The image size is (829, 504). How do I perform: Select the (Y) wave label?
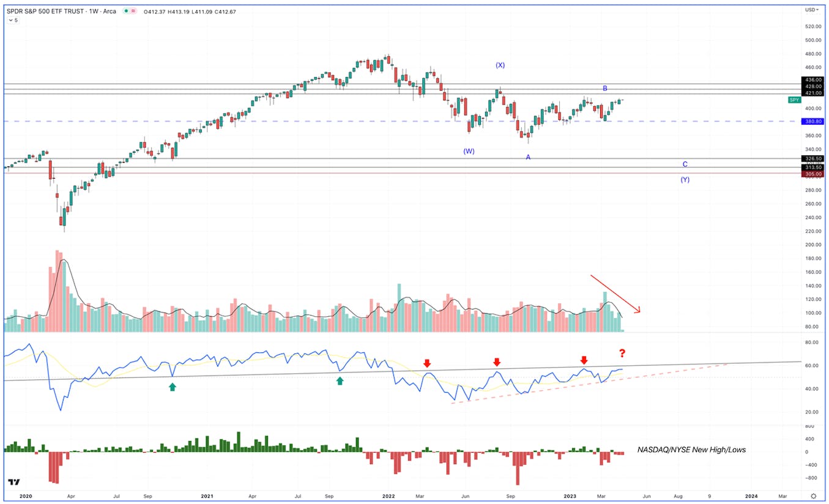pos(685,180)
